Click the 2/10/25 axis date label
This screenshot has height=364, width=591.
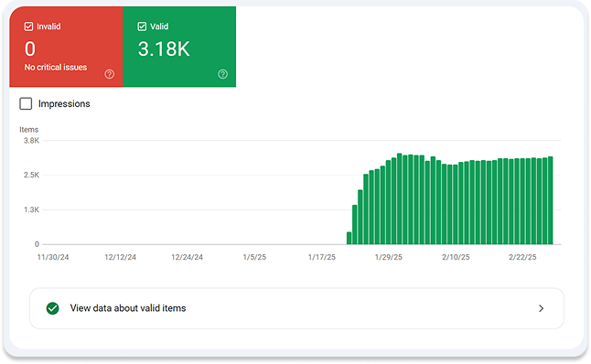(456, 257)
